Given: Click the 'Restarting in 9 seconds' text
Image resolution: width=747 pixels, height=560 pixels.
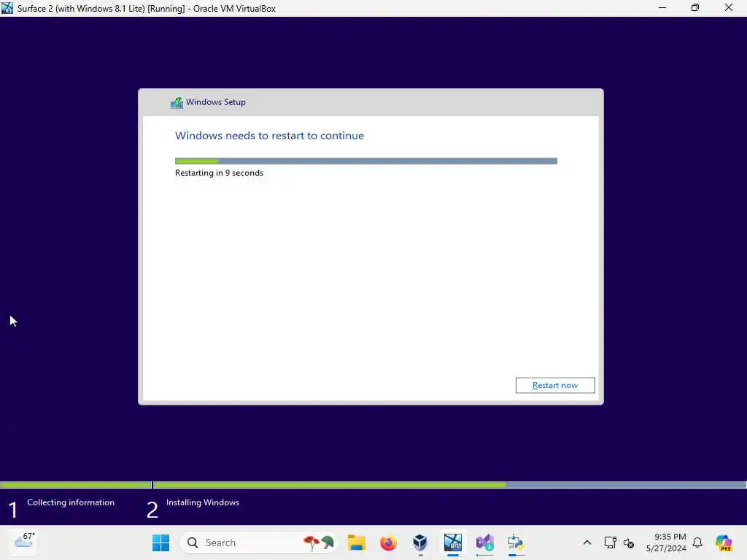Looking at the screenshot, I should coord(219,173).
